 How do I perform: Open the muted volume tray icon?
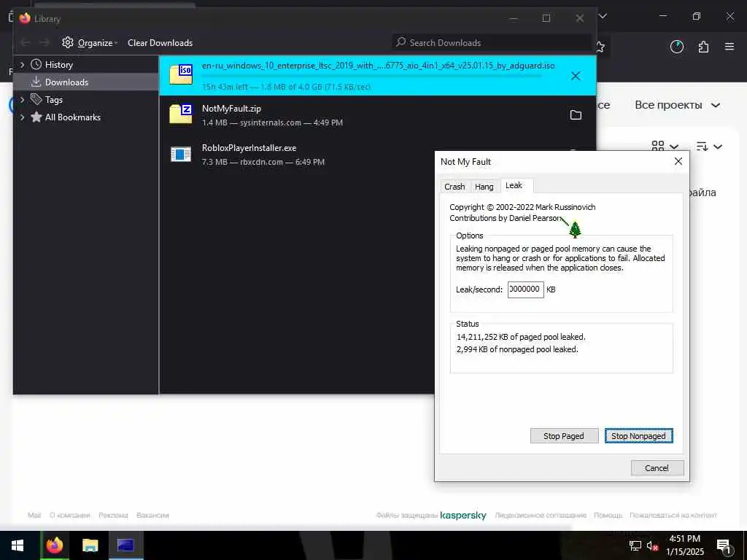click(x=652, y=546)
